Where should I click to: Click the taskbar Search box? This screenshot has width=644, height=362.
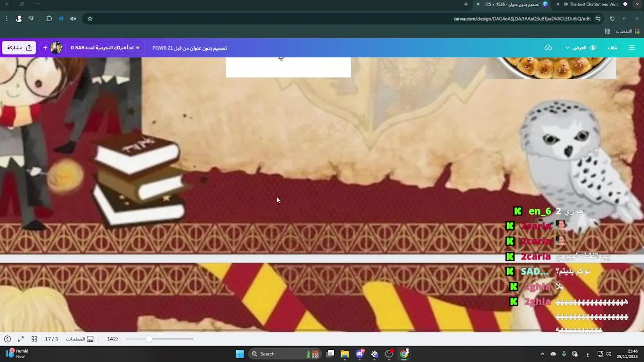click(285, 354)
